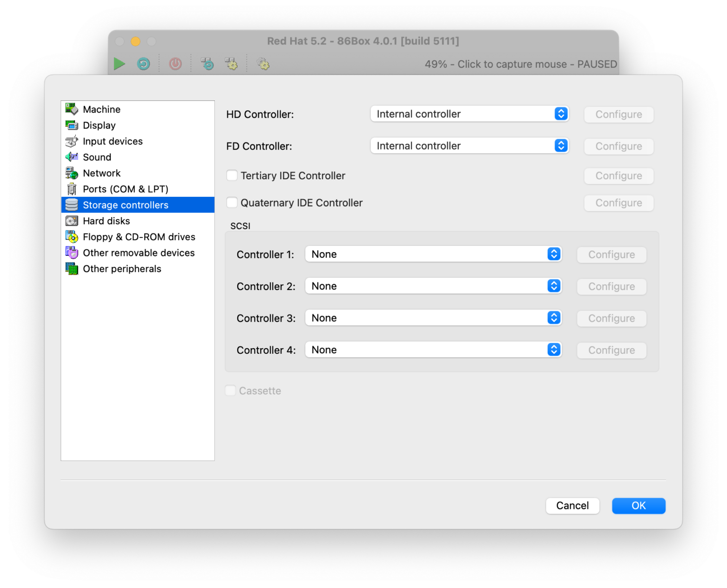This screenshot has width=727, height=588.
Task: Switch to Other removable devices page
Action: (138, 253)
